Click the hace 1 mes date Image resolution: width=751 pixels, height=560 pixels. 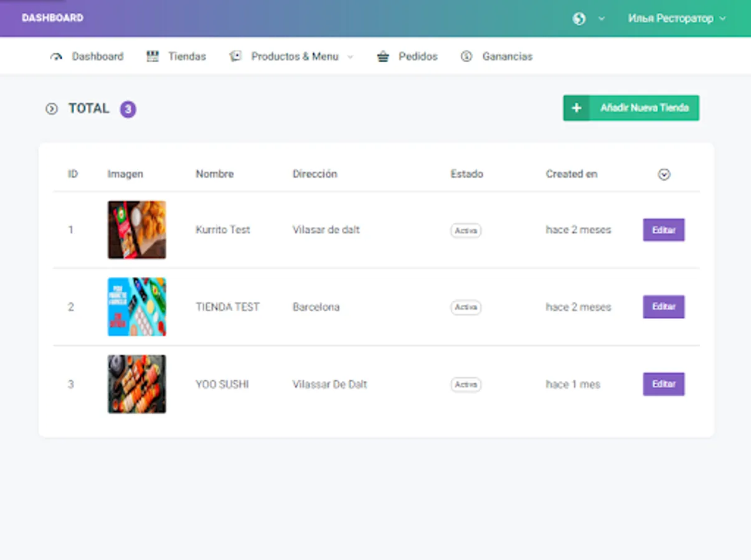(573, 385)
